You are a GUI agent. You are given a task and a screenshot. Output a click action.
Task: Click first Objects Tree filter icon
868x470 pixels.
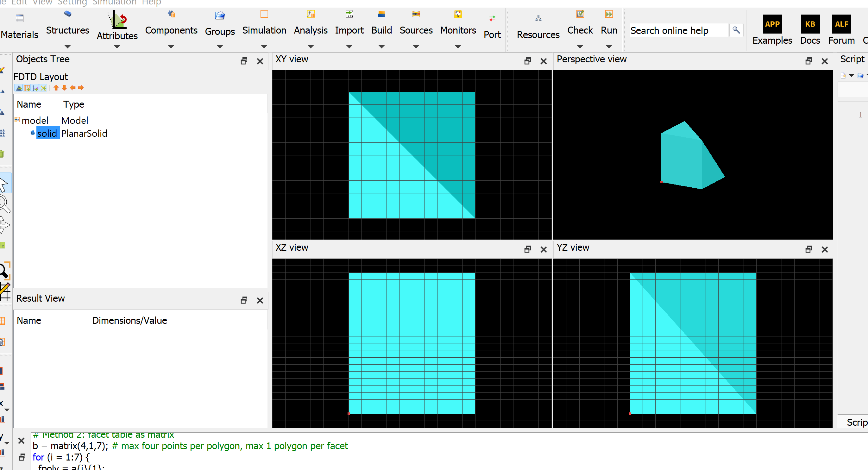coord(19,88)
